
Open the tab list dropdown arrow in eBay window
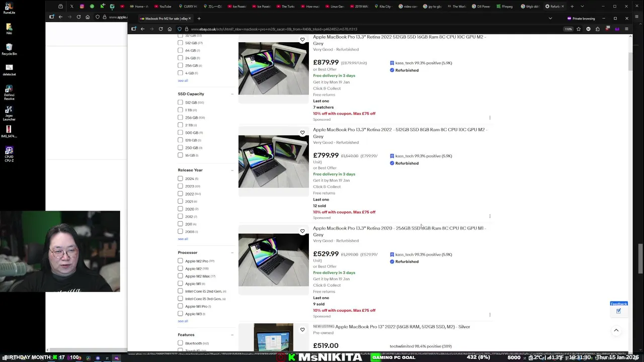[550, 19]
